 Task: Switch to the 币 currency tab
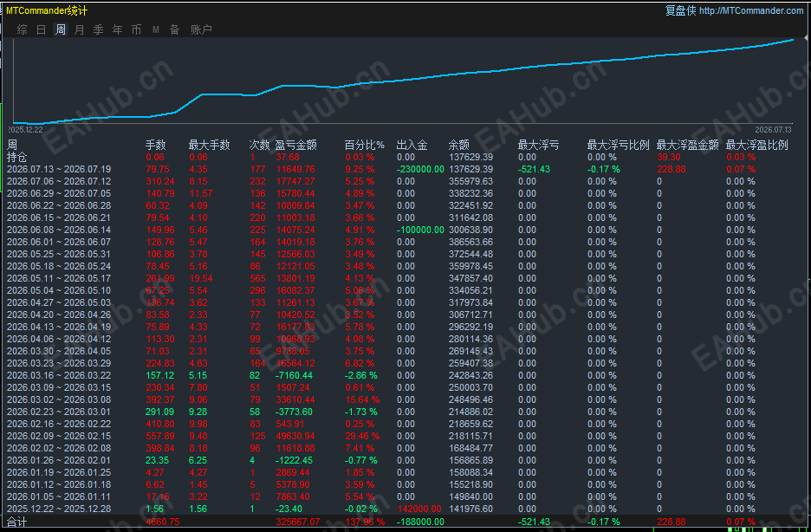click(137, 30)
